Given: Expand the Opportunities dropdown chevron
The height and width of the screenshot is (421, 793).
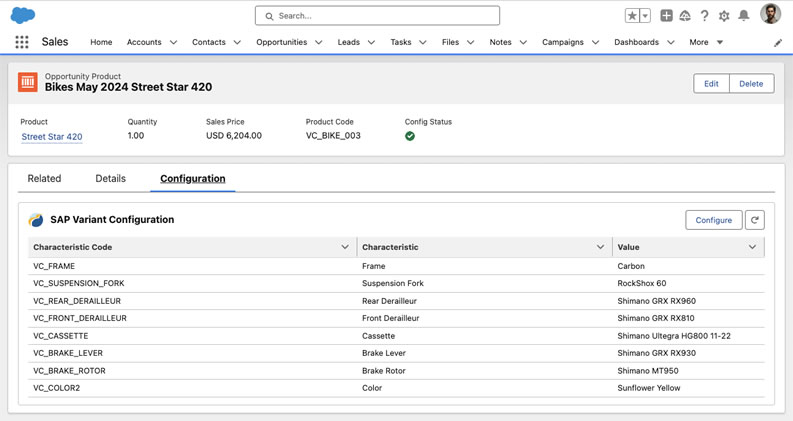Looking at the screenshot, I should tap(319, 43).
